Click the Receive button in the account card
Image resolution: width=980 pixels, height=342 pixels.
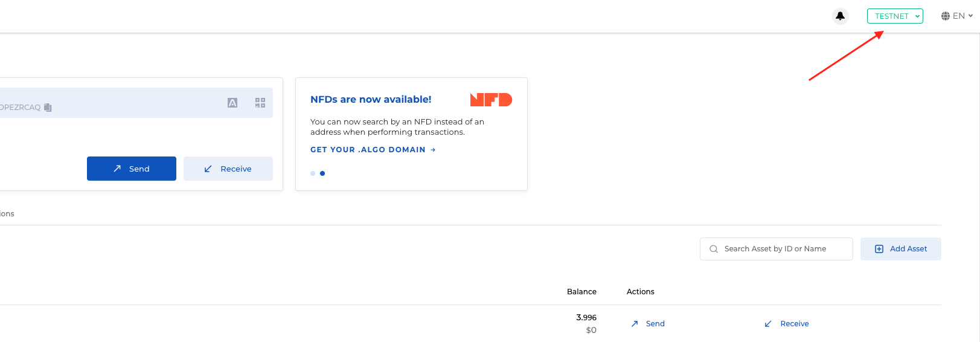click(228, 169)
